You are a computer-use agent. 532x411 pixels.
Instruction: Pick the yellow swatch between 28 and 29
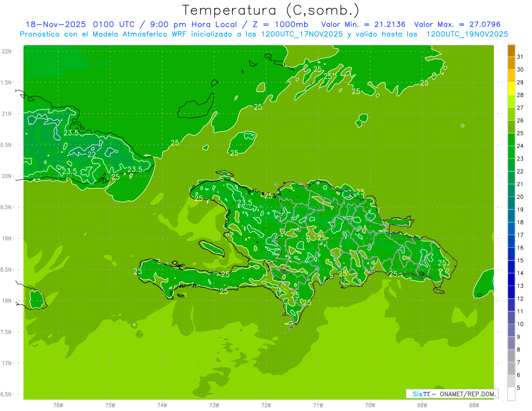click(511, 89)
